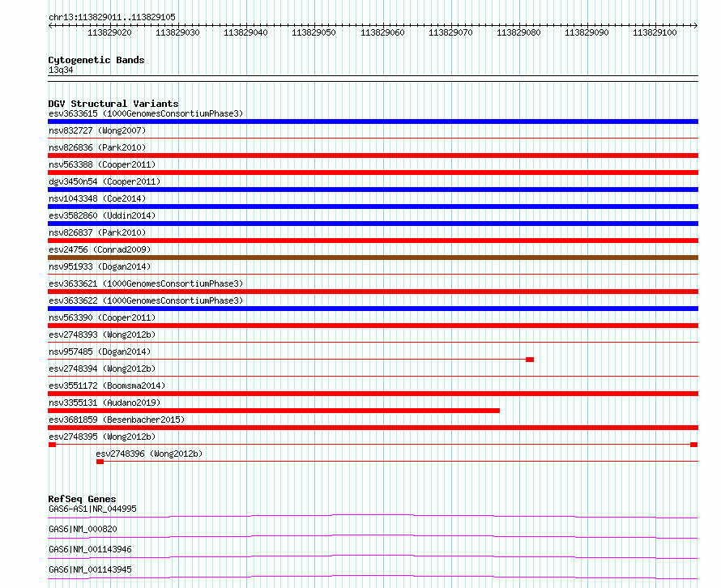Open variant nsv563390 (Cooper2011)

102,317
